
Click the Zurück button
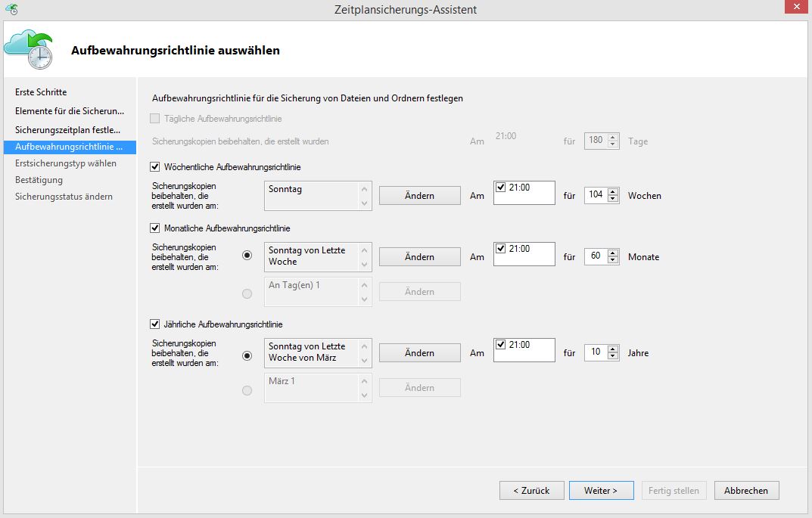click(531, 490)
